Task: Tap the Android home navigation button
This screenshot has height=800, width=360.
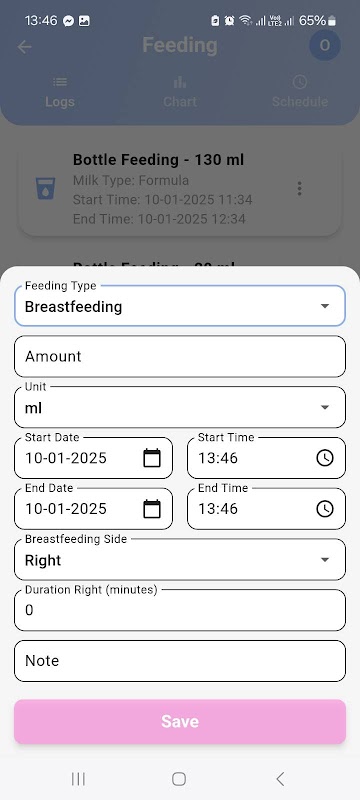Action: tap(179, 779)
